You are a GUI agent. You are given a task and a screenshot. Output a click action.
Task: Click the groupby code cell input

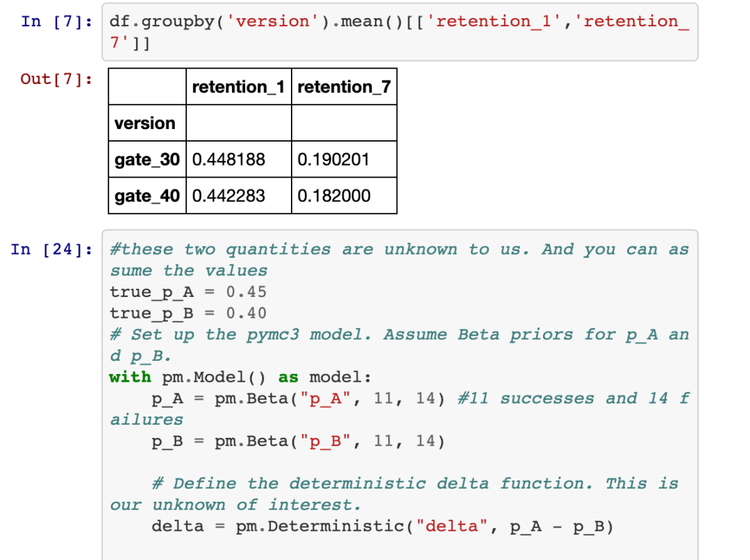[399, 32]
